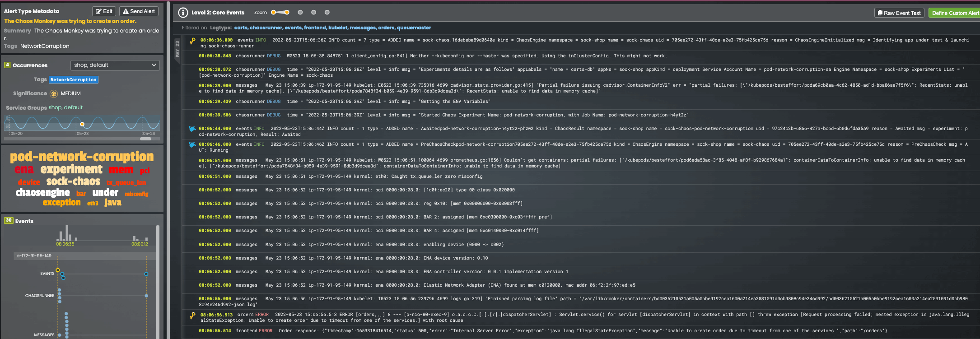
Task: Click the key icon on the orders ERROR event
Action: click(x=193, y=316)
